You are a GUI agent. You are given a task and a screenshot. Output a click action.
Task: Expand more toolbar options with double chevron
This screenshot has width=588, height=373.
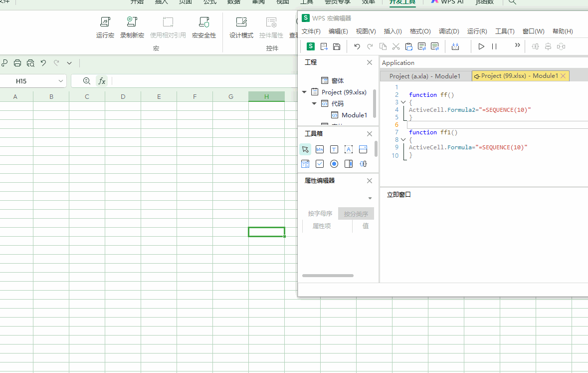pyautogui.click(x=518, y=45)
